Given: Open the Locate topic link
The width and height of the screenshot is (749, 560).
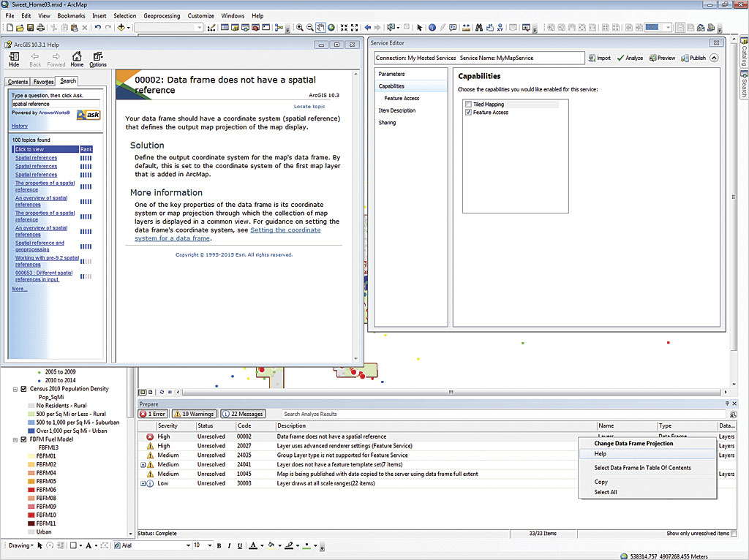Looking at the screenshot, I should click(309, 107).
